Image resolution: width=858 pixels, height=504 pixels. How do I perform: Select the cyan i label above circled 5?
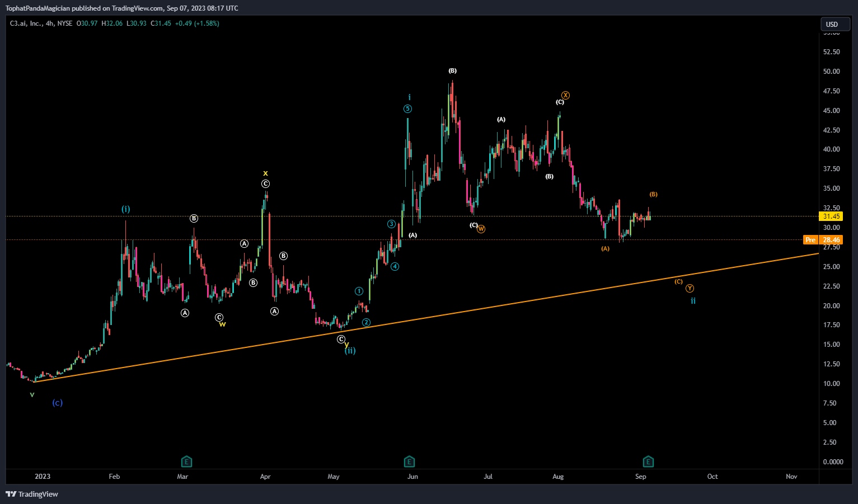pyautogui.click(x=410, y=97)
